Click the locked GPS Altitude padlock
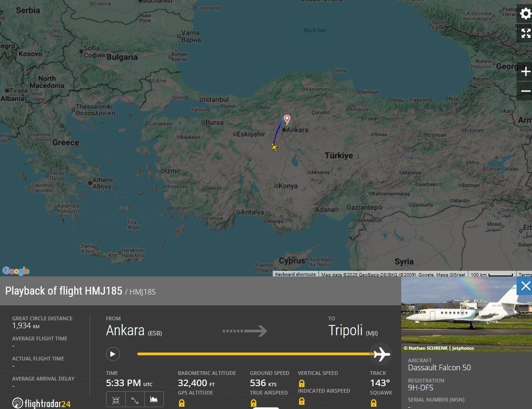The height and width of the screenshot is (409, 532). (182, 403)
